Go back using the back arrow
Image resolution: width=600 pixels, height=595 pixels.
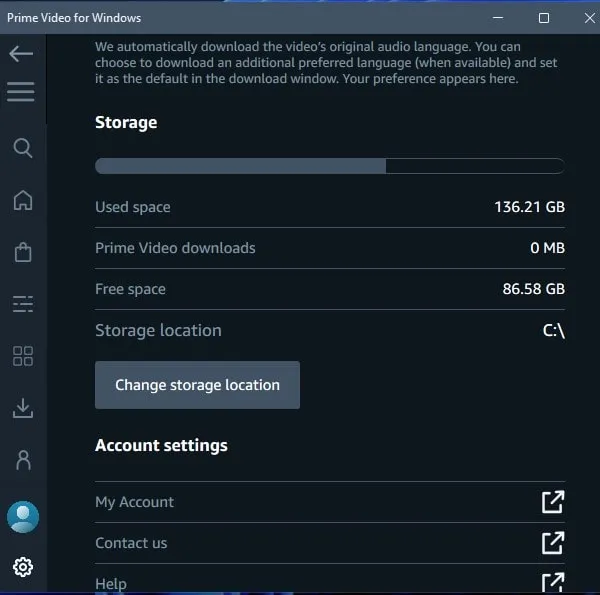(21, 54)
